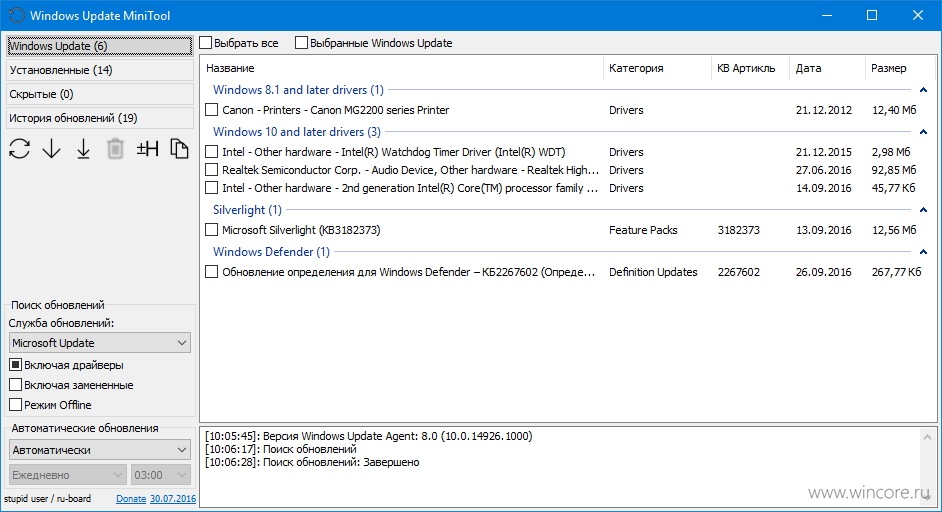Screen dimensions: 942x512
Task: Check the Canon MG2200 series Printer update
Action: pyautogui.click(x=211, y=110)
